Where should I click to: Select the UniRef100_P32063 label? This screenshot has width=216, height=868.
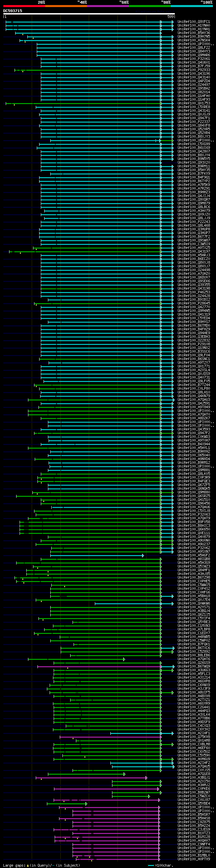(x=194, y=515)
